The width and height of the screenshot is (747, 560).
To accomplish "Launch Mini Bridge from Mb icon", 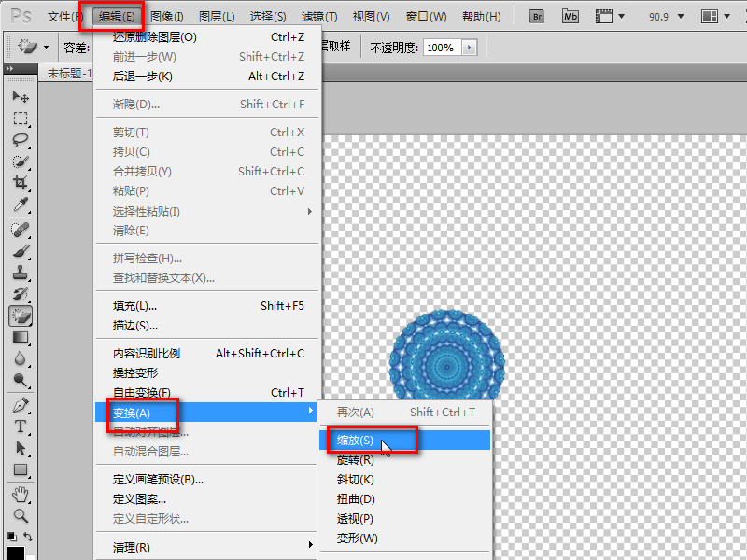I will [x=570, y=17].
